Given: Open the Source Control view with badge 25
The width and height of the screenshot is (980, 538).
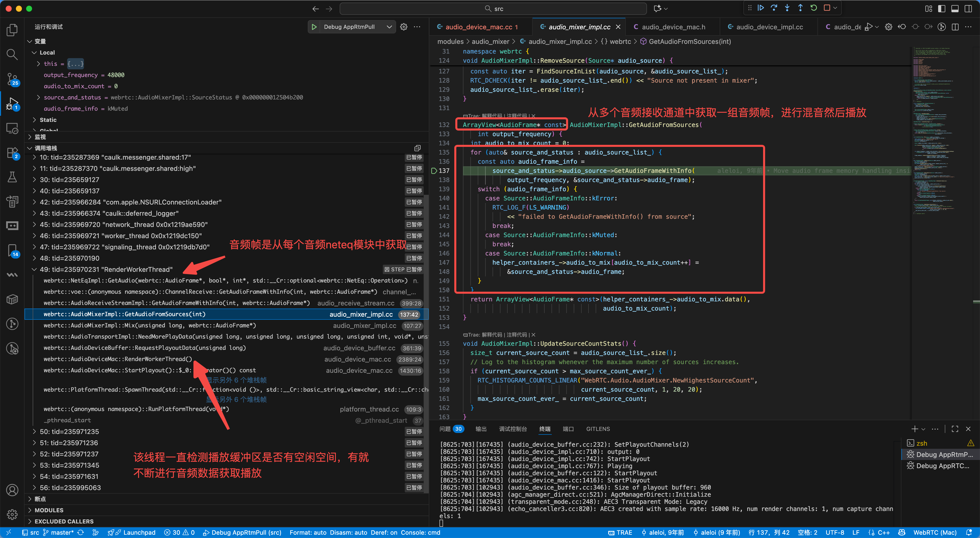Looking at the screenshot, I should point(12,79).
